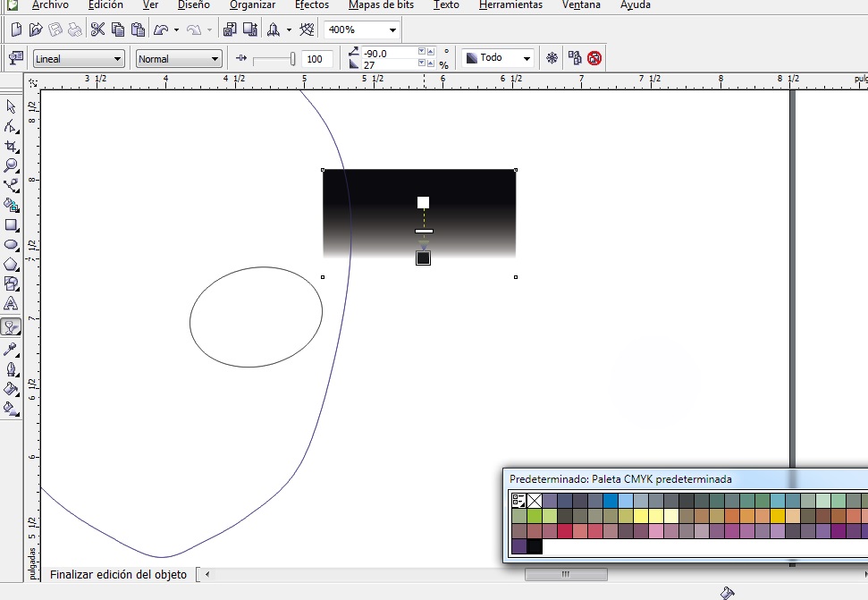Click the Clear Transparency red icon
Screen dimensions: 868x600
click(x=594, y=57)
